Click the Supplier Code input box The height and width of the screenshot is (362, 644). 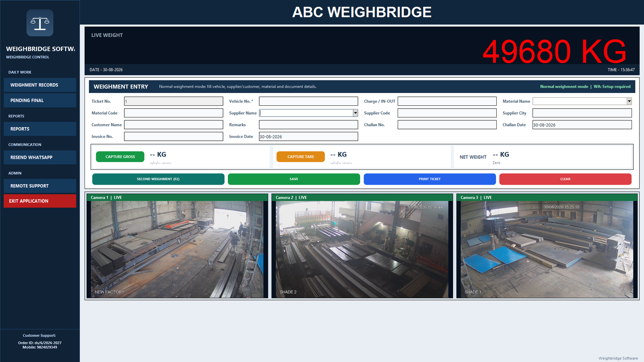[447, 113]
